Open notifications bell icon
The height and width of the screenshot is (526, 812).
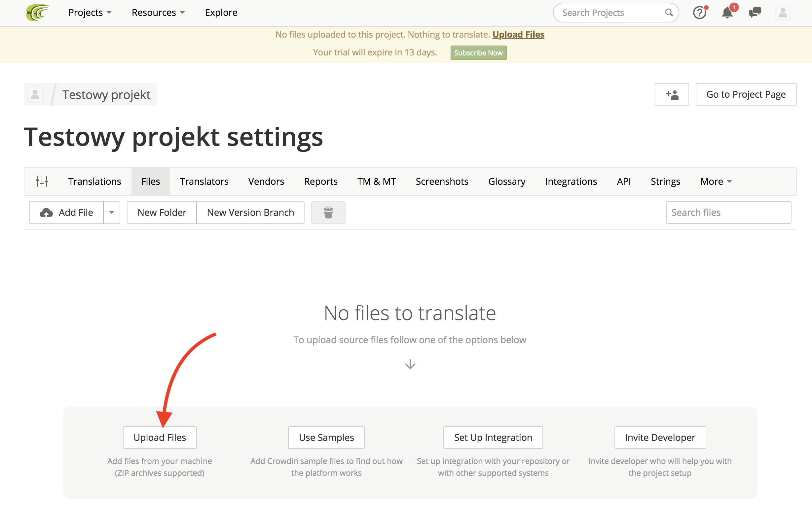click(727, 13)
